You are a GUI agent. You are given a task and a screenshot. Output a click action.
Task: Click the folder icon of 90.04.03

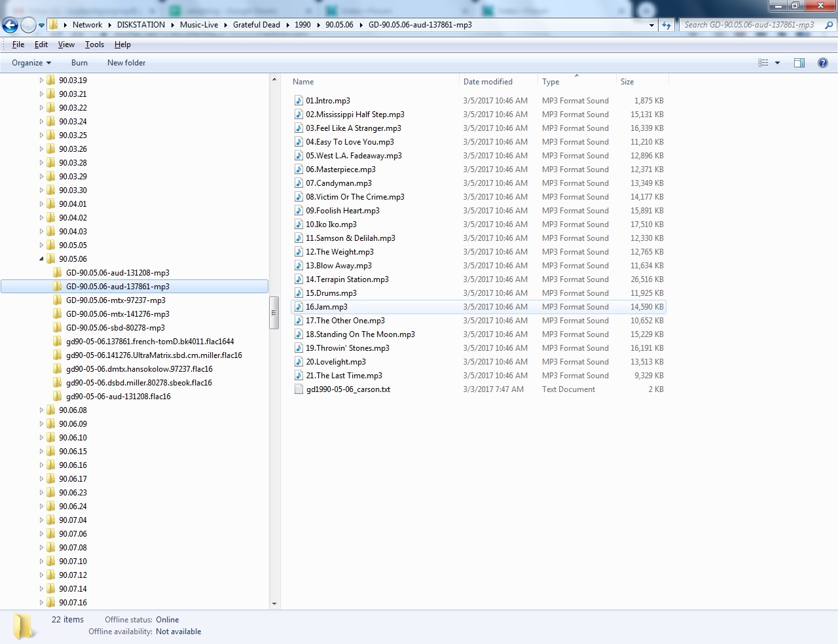tap(50, 232)
